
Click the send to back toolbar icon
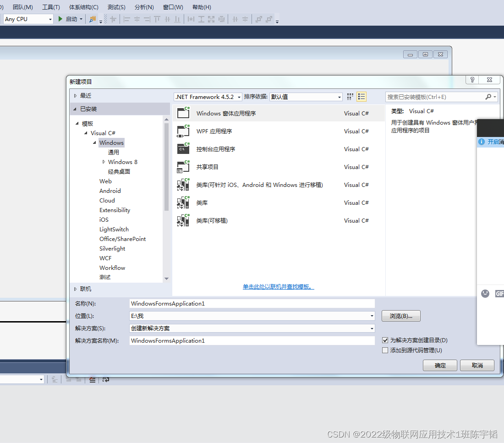[269, 19]
